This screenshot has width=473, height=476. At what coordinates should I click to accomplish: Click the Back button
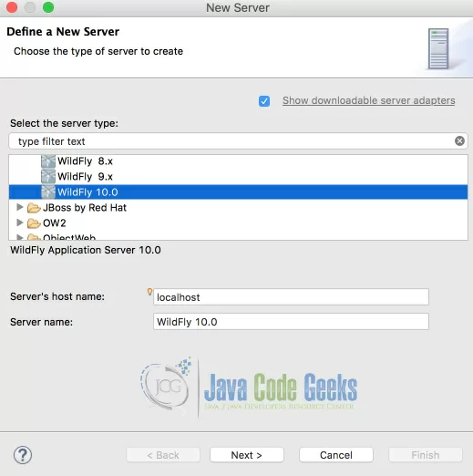(x=163, y=455)
